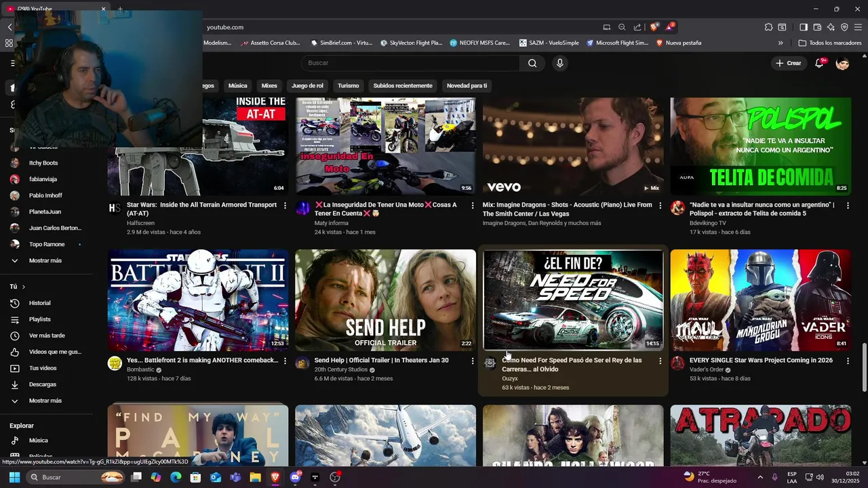Click the zoom magnifier icon in address bar
Screen dimensions: 868x488
[x=622, y=27]
